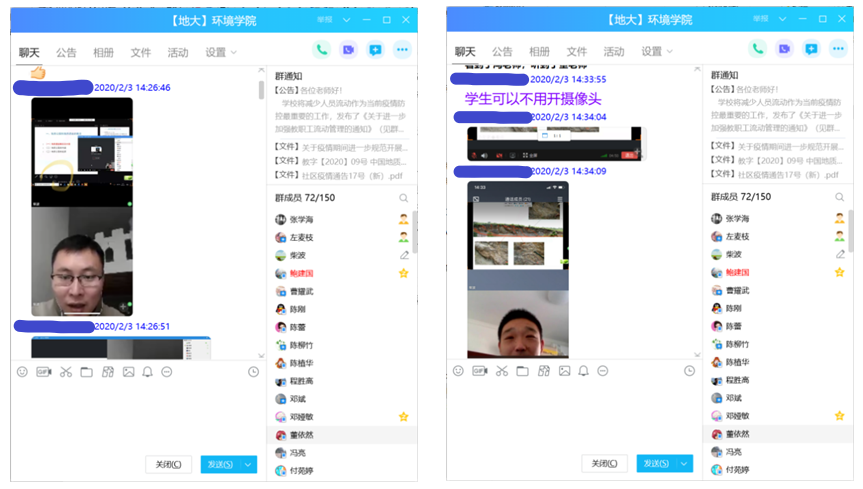Click the insert picture icon in right window

(x=565, y=371)
